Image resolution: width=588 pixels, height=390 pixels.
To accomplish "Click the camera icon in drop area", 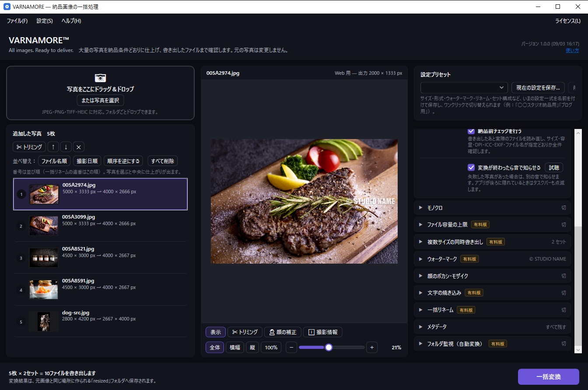I will tap(100, 78).
